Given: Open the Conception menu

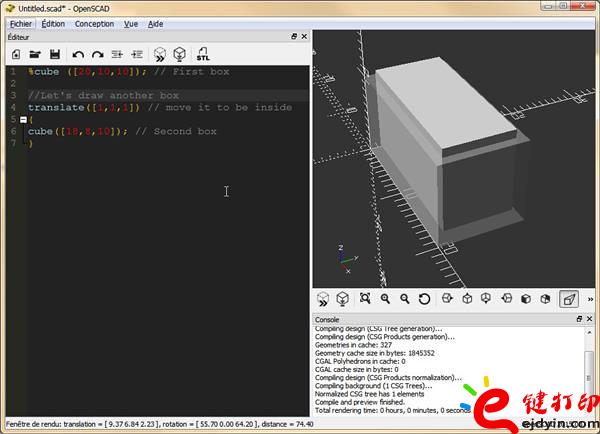Looking at the screenshot, I should click(x=94, y=23).
